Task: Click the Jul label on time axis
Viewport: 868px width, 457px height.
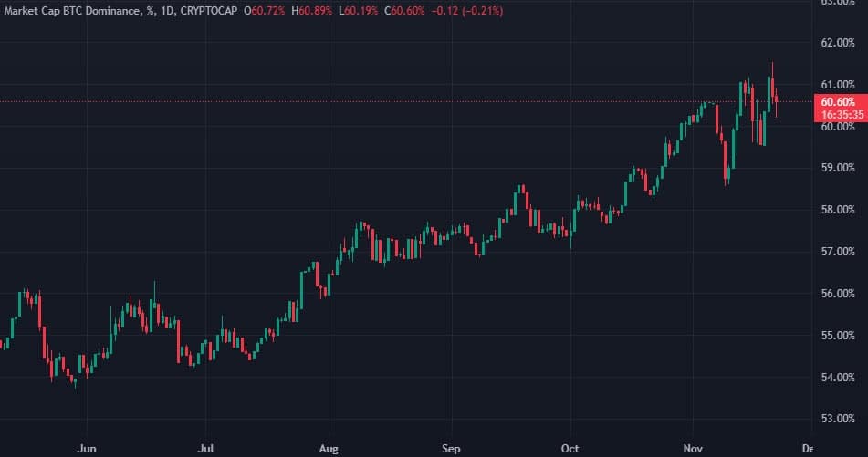Action: [x=205, y=449]
